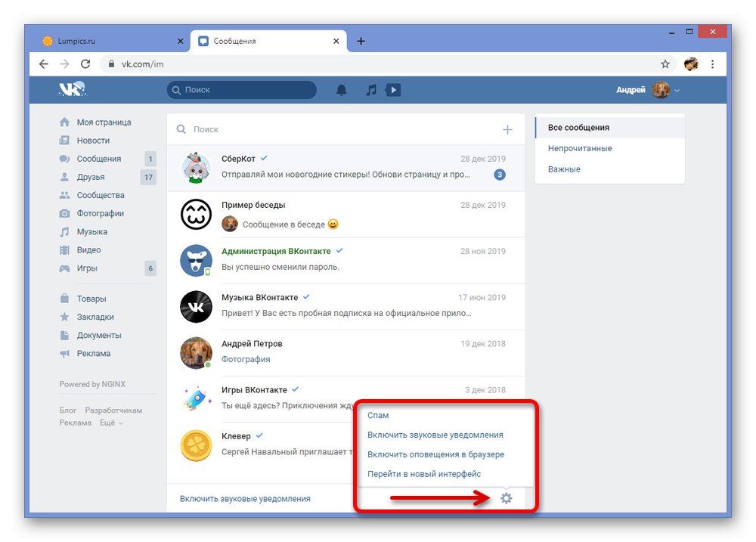Click the Включить звуковые уведомления link at the bottom of the list

[245, 499]
